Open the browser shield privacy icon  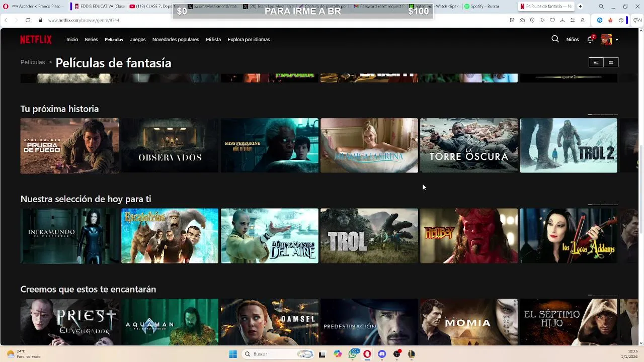tap(532, 20)
